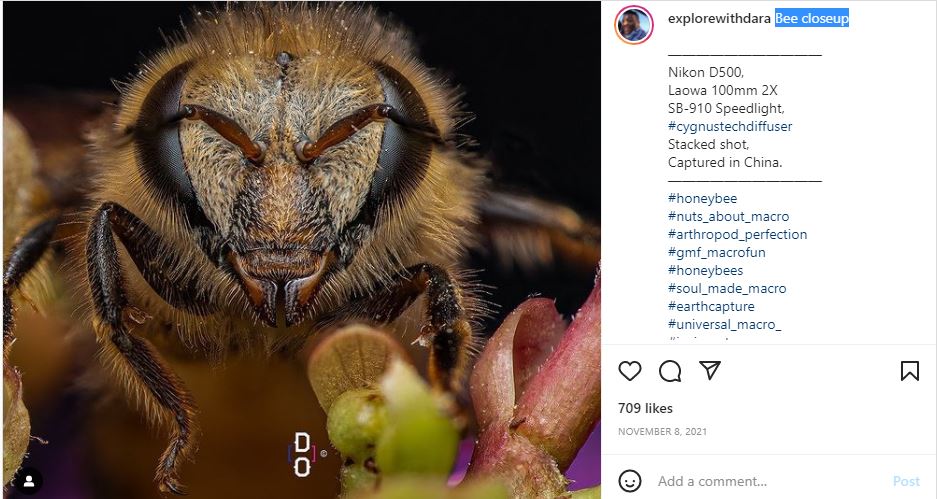This screenshot has width=937, height=499.
Task: Open #earthcapture hashtag
Action: click(711, 307)
